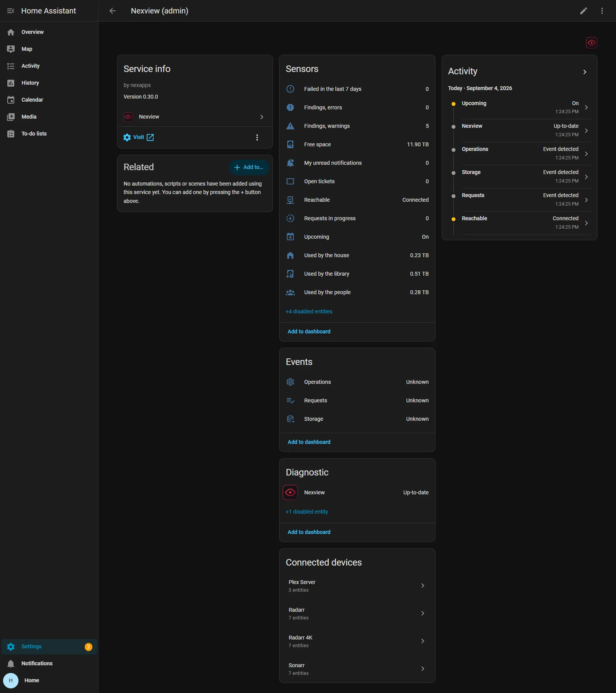
Task: Open Settings in the sidebar
Action: click(49, 647)
